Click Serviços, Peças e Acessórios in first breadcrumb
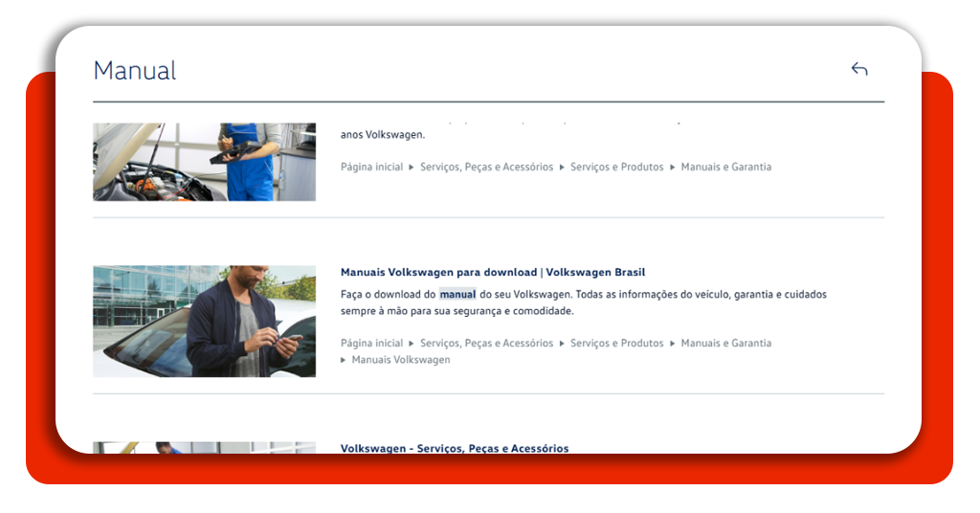Image resolution: width=980 pixels, height=513 pixels. 486,167
